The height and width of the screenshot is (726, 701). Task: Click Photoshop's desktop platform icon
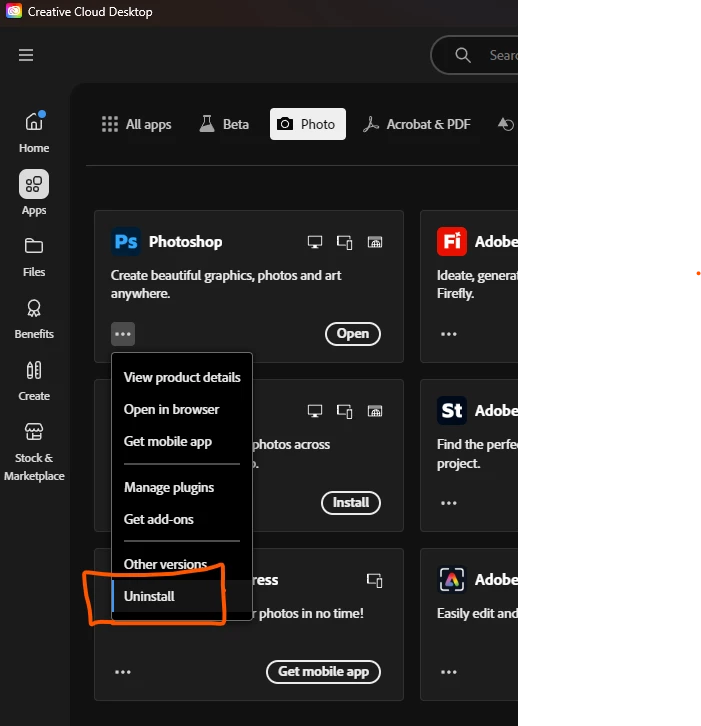pos(315,242)
